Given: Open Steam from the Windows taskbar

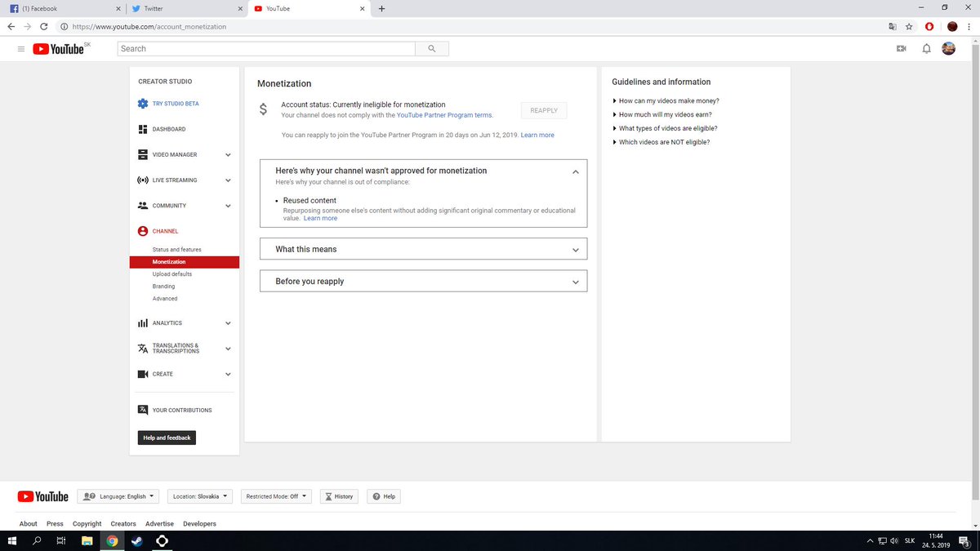Looking at the screenshot, I should point(137,540).
